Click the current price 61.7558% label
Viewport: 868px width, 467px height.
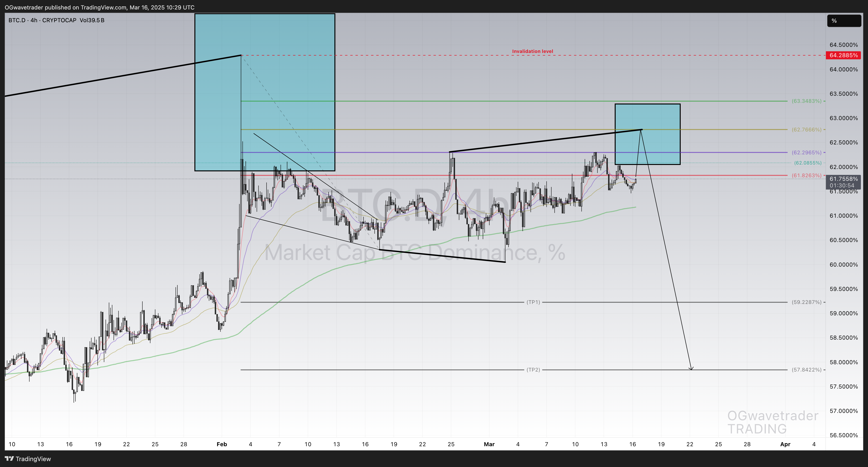click(843, 179)
